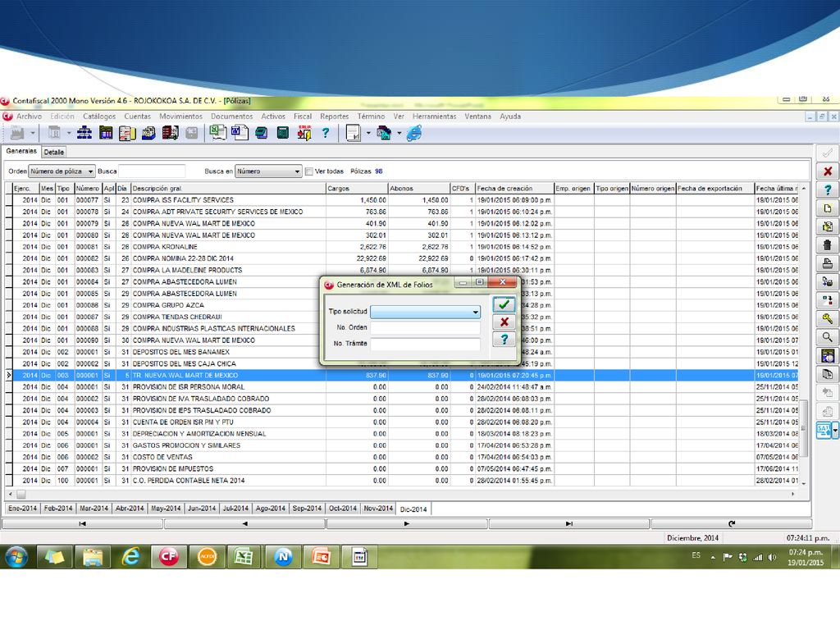Click the Internet Explorer globe toolbar icon
The image size is (840, 630).
pyautogui.click(x=414, y=133)
